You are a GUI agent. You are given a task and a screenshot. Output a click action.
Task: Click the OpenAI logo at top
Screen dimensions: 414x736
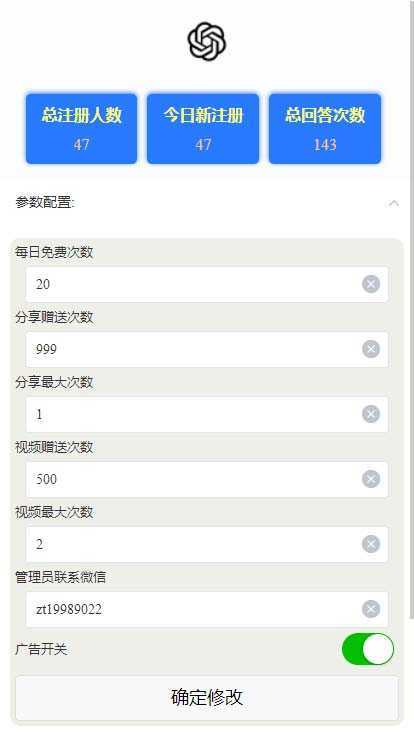(207, 42)
